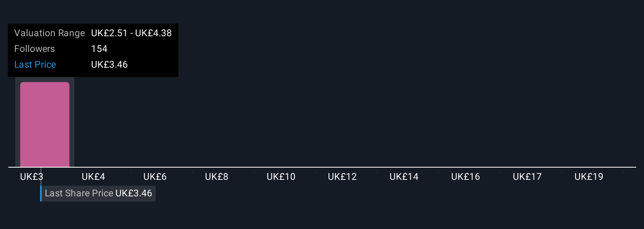Click the UK£19 axis label
The image size is (644, 229).
click(x=589, y=177)
